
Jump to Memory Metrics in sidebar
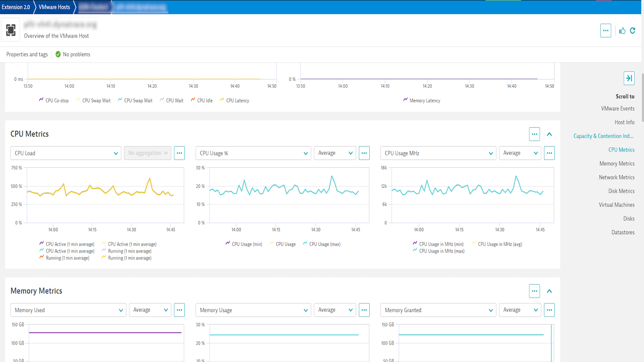click(x=617, y=164)
